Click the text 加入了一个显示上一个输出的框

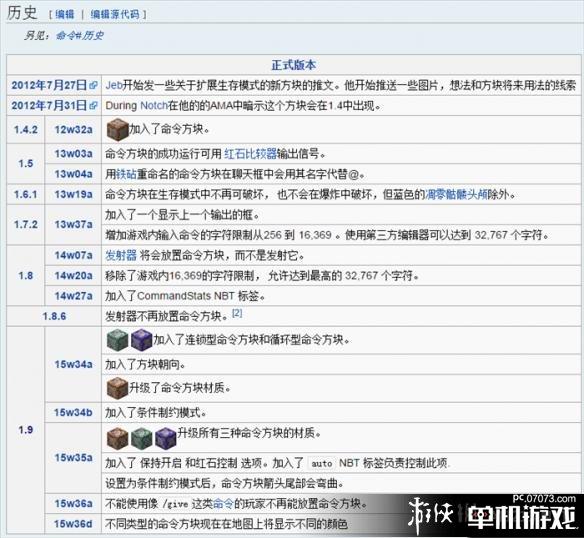pos(182,215)
